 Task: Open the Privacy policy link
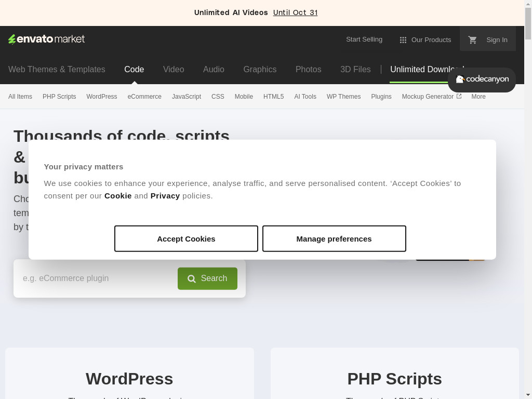(x=165, y=196)
